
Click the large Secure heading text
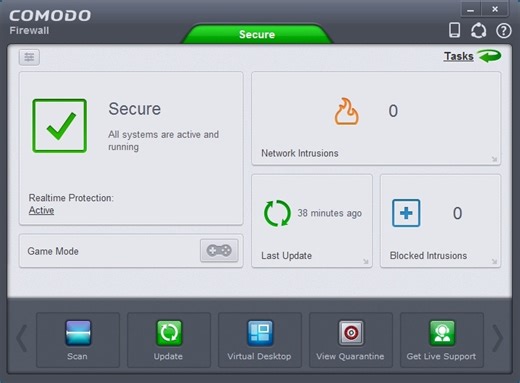tap(135, 109)
